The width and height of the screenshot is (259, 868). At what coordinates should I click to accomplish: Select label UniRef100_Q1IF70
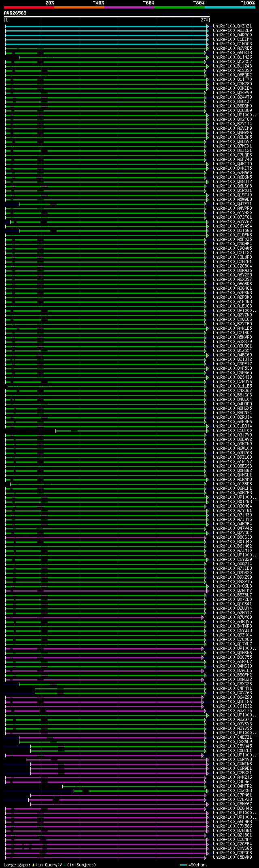pyautogui.click(x=232, y=79)
